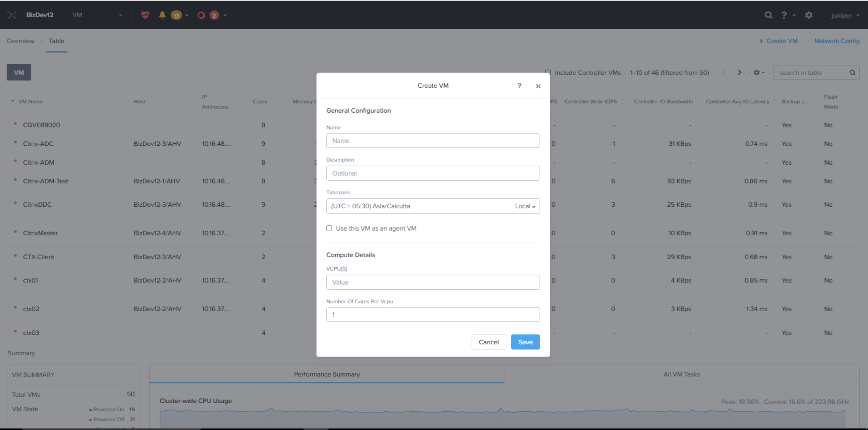Viewport: 868px width, 430px height.
Task: Click the Nutanix X logo icon
Action: (12, 15)
